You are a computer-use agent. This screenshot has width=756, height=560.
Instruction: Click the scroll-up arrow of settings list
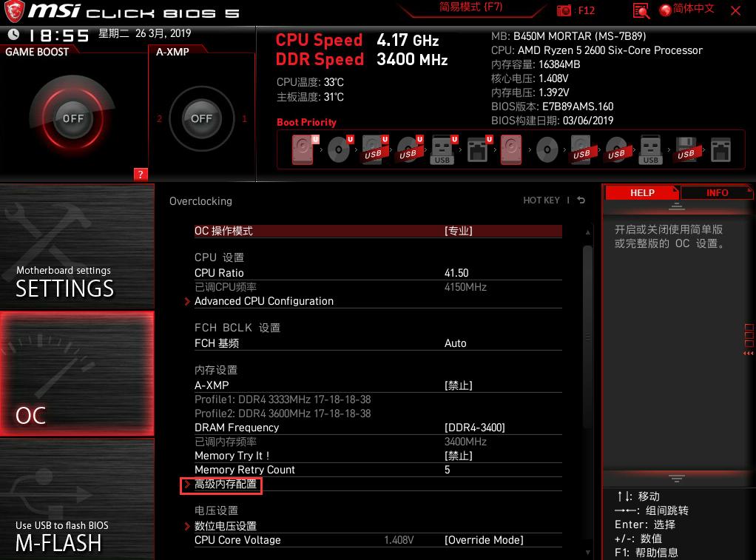pyautogui.click(x=588, y=232)
